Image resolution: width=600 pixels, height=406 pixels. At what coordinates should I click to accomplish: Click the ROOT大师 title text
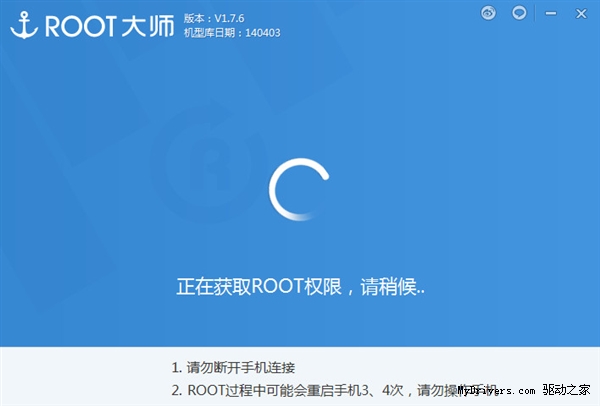(x=109, y=26)
